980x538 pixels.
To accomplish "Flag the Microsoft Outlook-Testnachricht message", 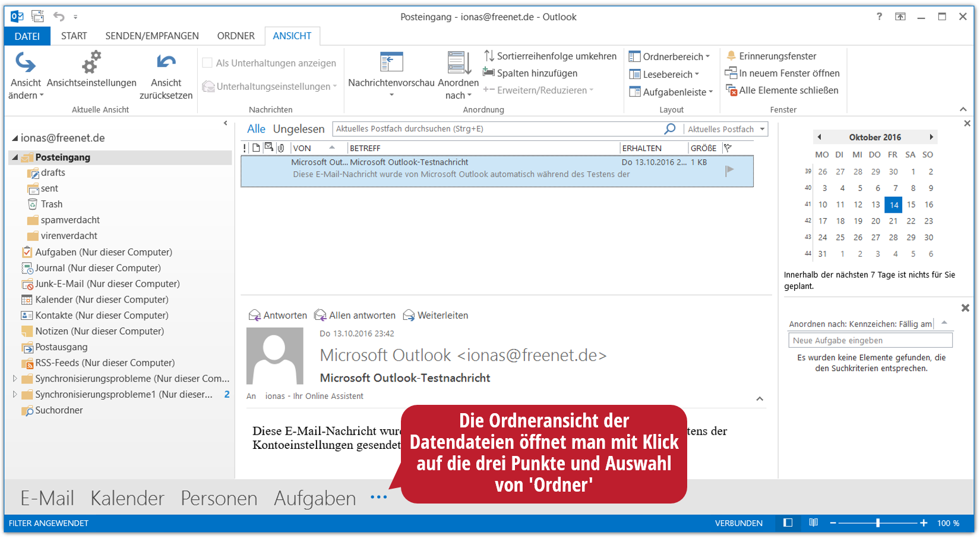I will tap(729, 171).
